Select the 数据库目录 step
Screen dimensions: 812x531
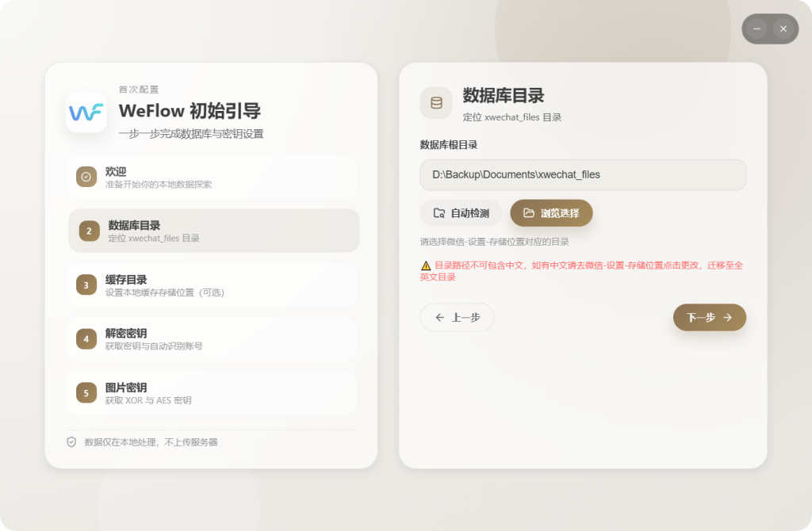214,231
